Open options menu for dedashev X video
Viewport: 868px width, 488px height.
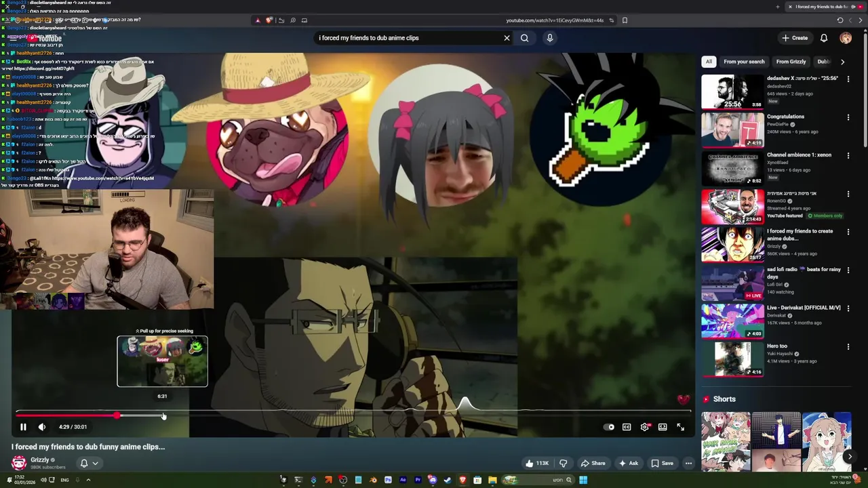pyautogui.click(x=848, y=79)
